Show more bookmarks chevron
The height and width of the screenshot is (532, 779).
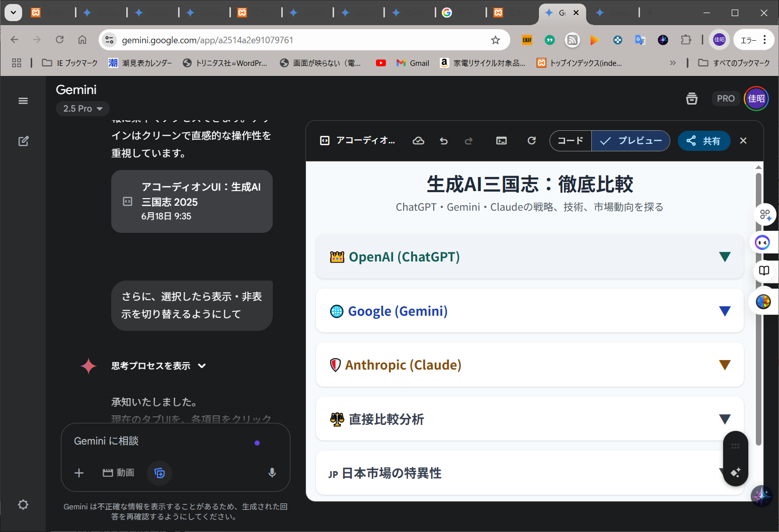click(x=673, y=63)
